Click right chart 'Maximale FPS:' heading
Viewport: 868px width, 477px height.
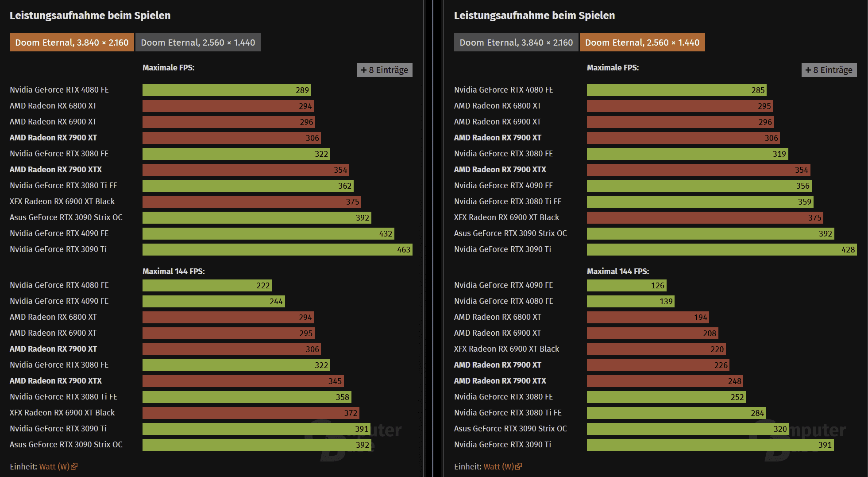613,68
